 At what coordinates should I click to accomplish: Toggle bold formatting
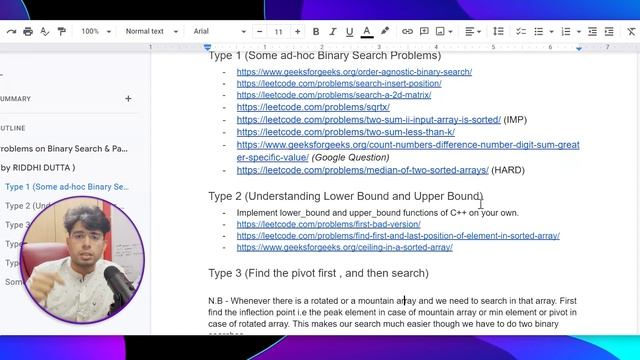pyautogui.click(x=316, y=31)
